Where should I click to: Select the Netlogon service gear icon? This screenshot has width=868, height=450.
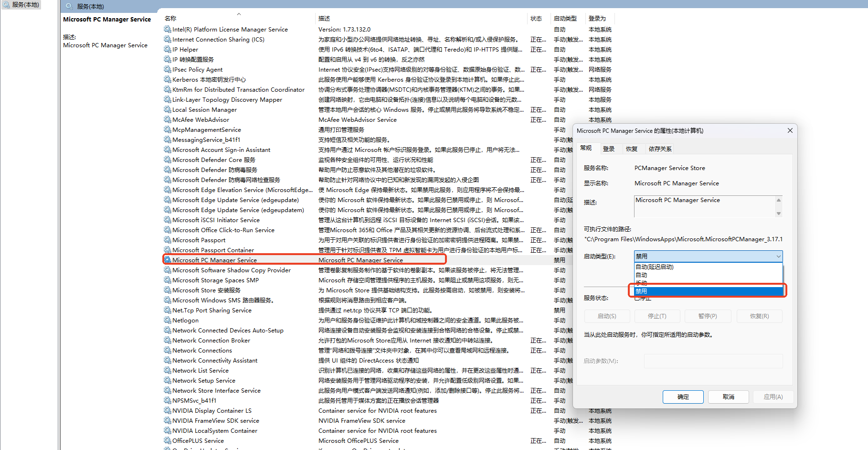click(167, 320)
